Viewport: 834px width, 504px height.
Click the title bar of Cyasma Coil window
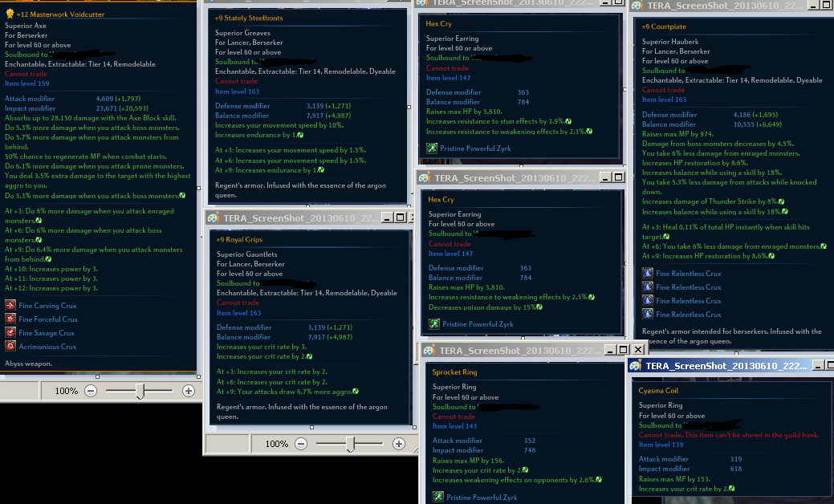[x=730, y=366]
